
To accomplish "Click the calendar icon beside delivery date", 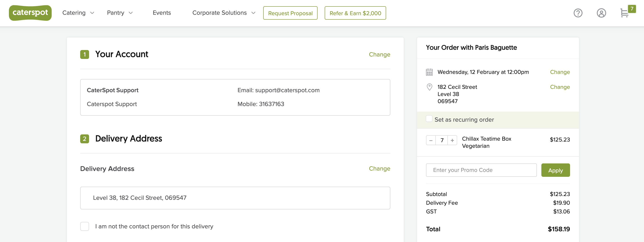I will [x=429, y=72].
